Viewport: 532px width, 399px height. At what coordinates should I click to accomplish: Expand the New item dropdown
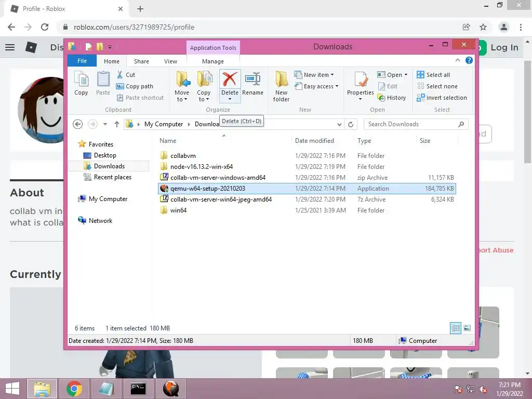click(332, 75)
